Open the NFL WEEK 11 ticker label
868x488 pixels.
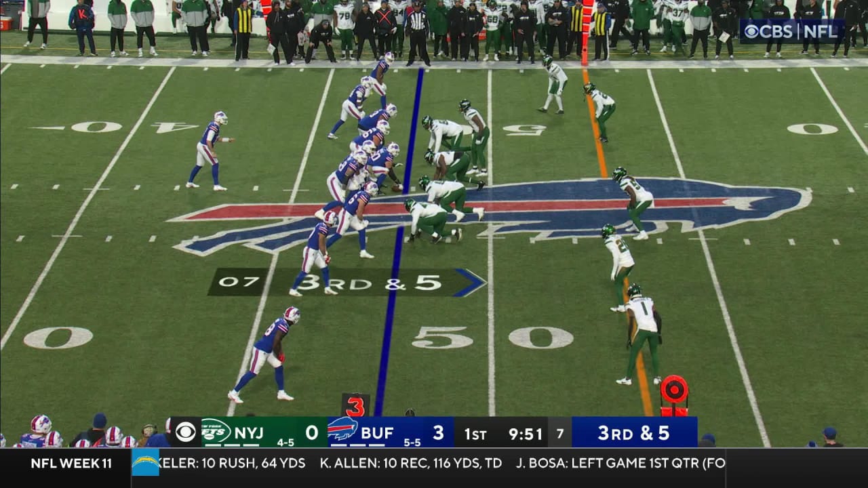pyautogui.click(x=71, y=464)
